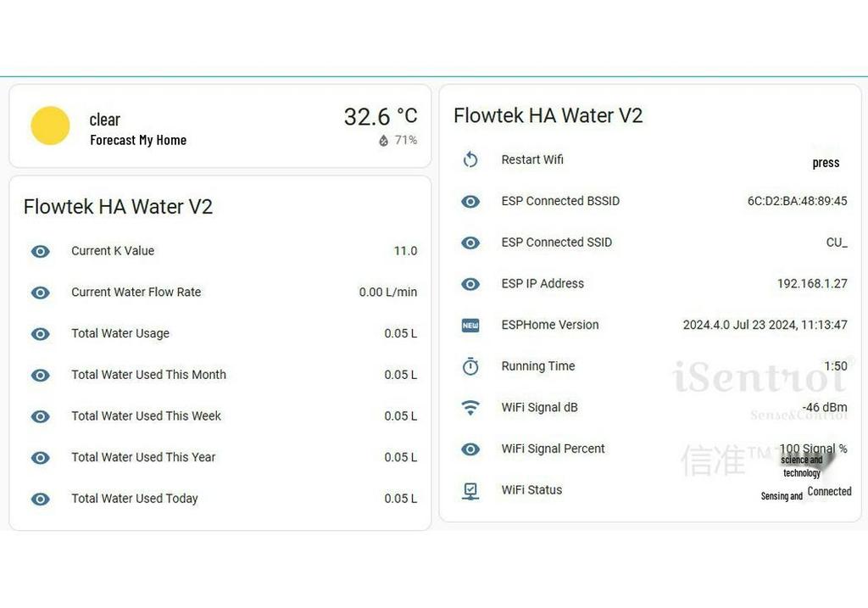Click the eye icon for ESP Connected BSSID
The height and width of the screenshot is (608, 868).
tap(470, 202)
